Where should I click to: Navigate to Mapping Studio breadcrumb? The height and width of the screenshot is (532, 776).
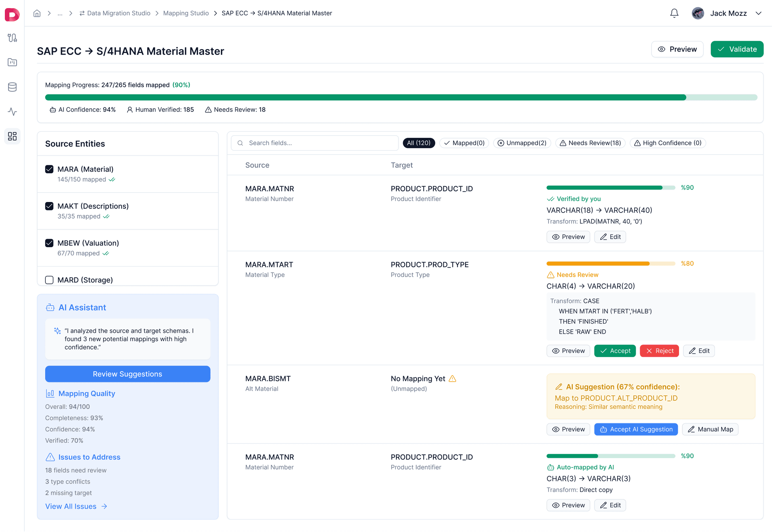[x=186, y=13]
